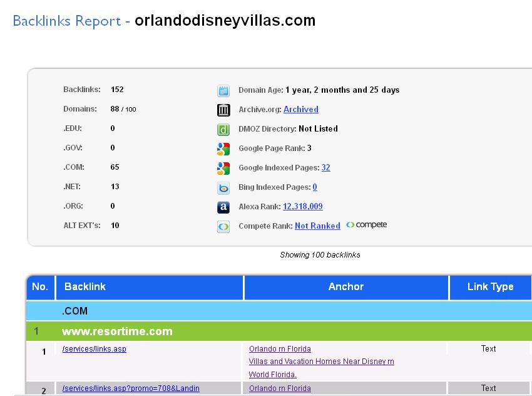Click the Google Page Rank value 3

309,148
